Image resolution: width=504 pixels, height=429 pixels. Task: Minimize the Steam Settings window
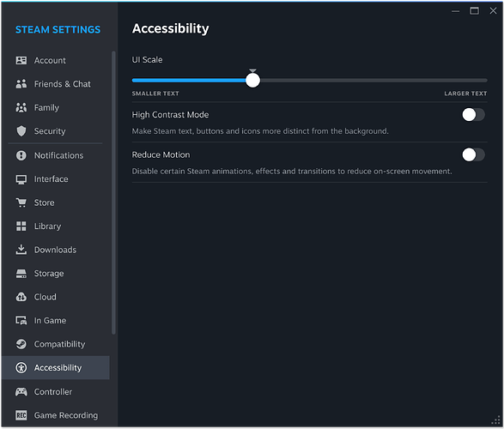coord(455,11)
